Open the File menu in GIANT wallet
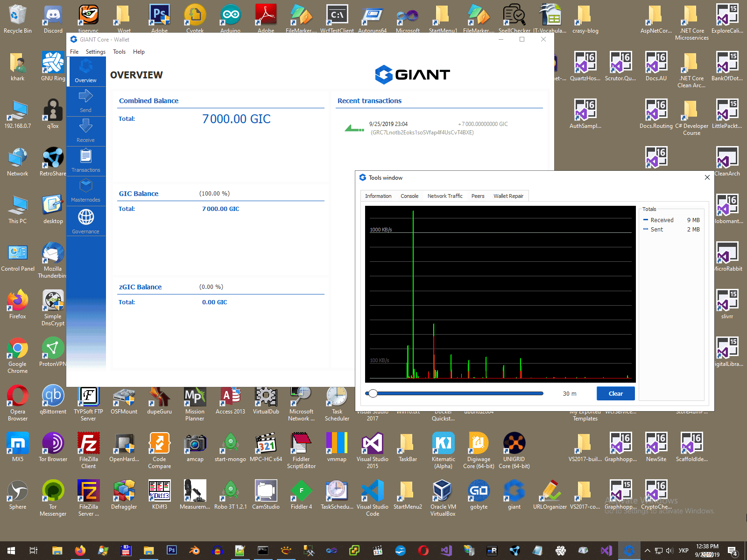 pyautogui.click(x=74, y=52)
